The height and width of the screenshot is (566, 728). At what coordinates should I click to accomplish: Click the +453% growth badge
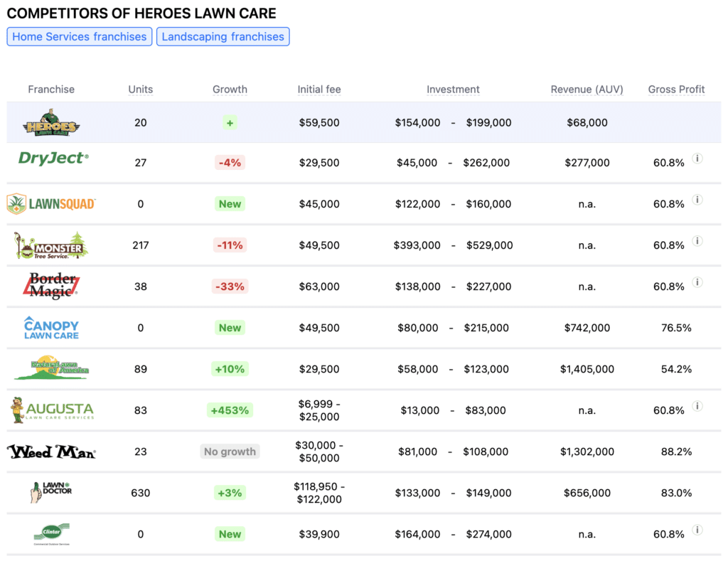coord(230,410)
